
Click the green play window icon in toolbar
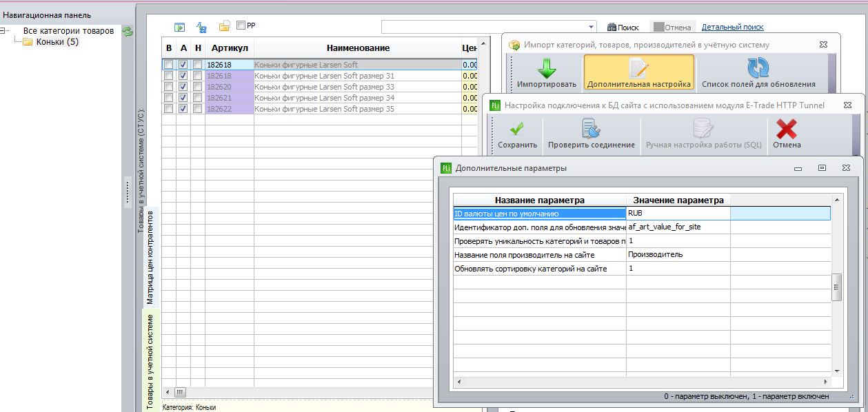[x=179, y=28]
